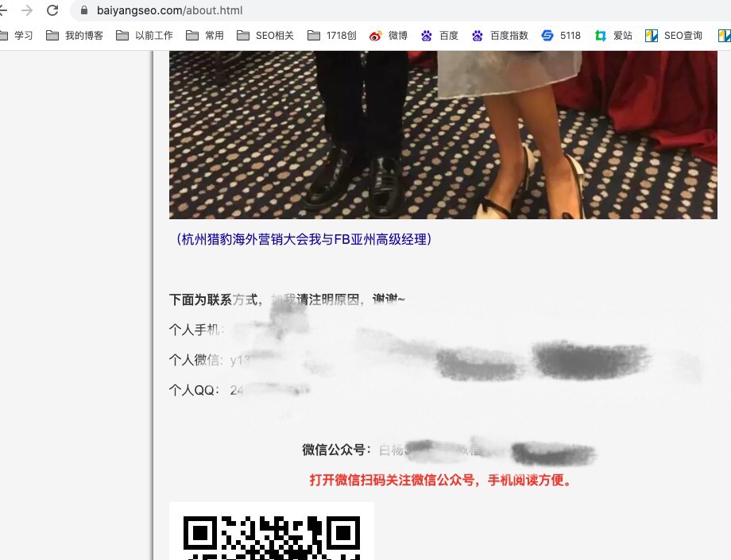Click the browser reload button

52,10
